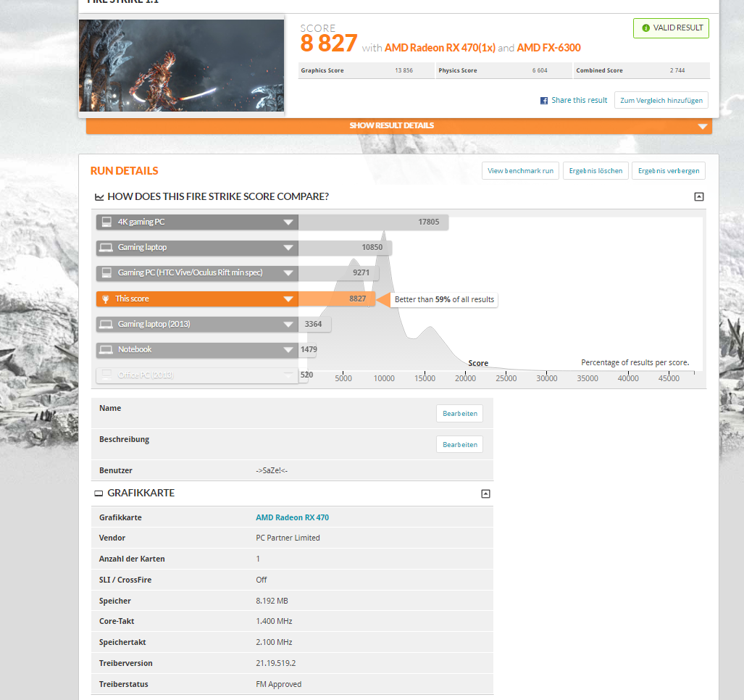Screen dimensions: 744x700
Task: Click the 8827 This score bar value
Action: click(357, 299)
